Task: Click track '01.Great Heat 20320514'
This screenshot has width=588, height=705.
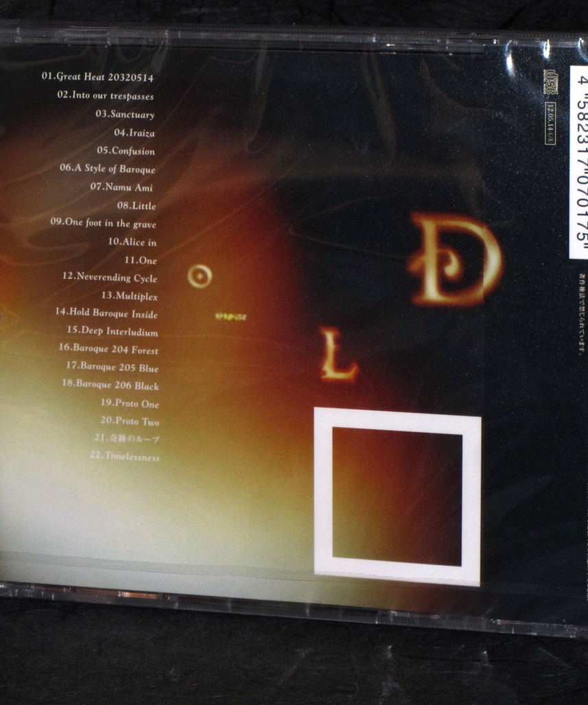Action: [97, 77]
